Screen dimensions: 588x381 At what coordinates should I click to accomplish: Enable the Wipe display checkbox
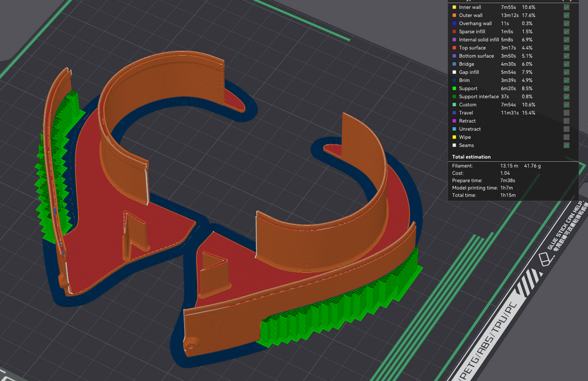pos(566,137)
